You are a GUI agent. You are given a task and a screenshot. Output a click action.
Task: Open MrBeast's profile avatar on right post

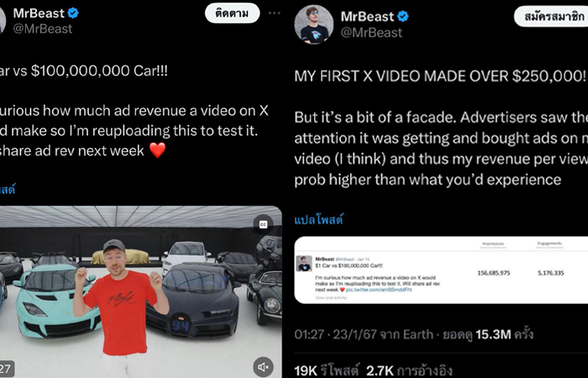click(x=314, y=24)
